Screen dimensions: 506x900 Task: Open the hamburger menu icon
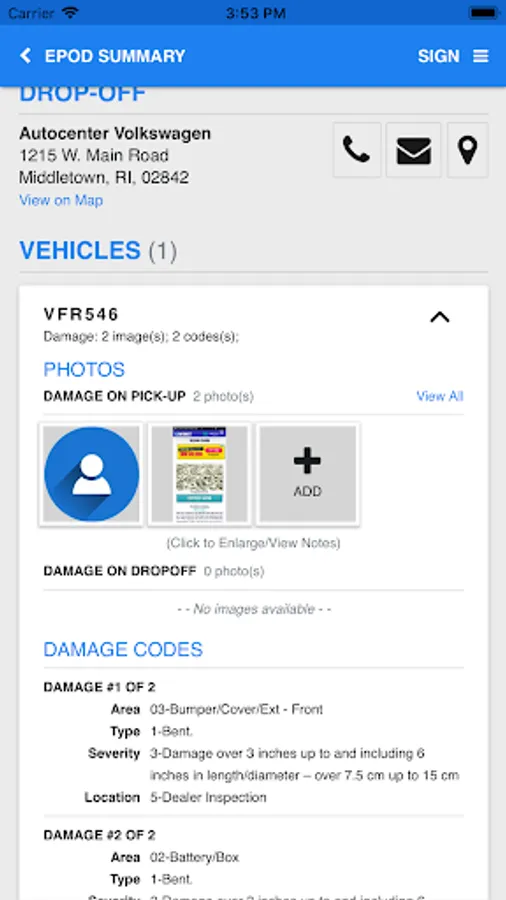[481, 56]
